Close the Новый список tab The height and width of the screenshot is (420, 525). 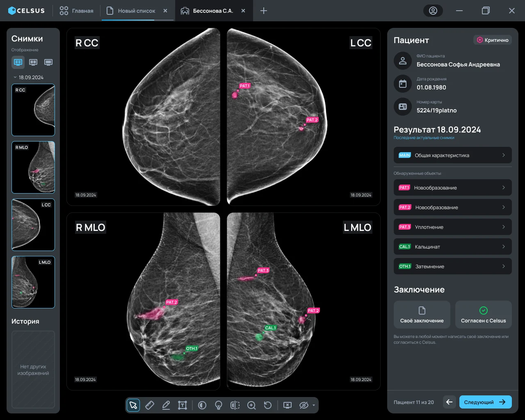coord(165,11)
